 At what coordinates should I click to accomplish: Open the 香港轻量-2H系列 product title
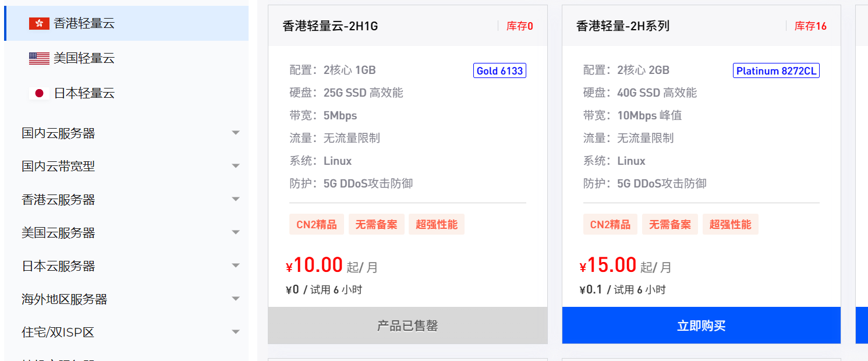(x=623, y=26)
